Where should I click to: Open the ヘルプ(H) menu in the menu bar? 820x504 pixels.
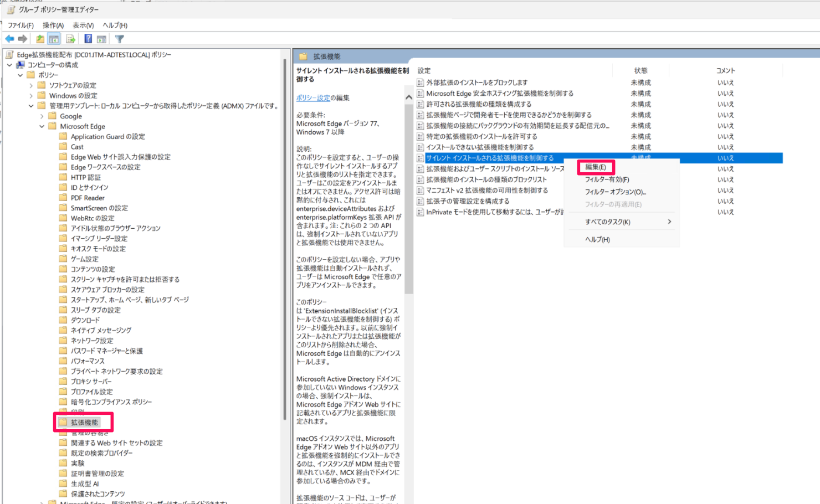click(x=115, y=25)
